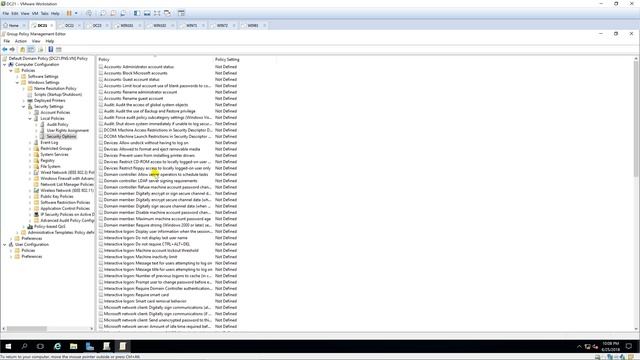
Task: Select Domain controller: LDAP server signing requirements
Action: pos(151,181)
